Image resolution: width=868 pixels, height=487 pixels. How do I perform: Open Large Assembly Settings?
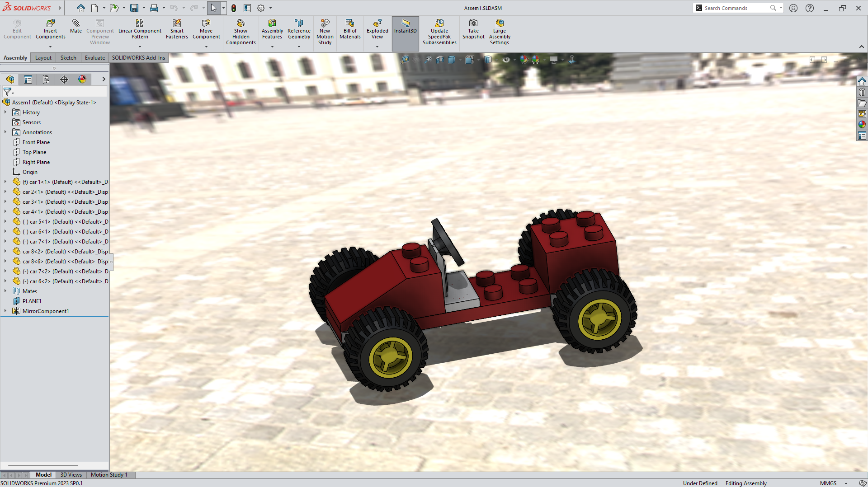500,32
